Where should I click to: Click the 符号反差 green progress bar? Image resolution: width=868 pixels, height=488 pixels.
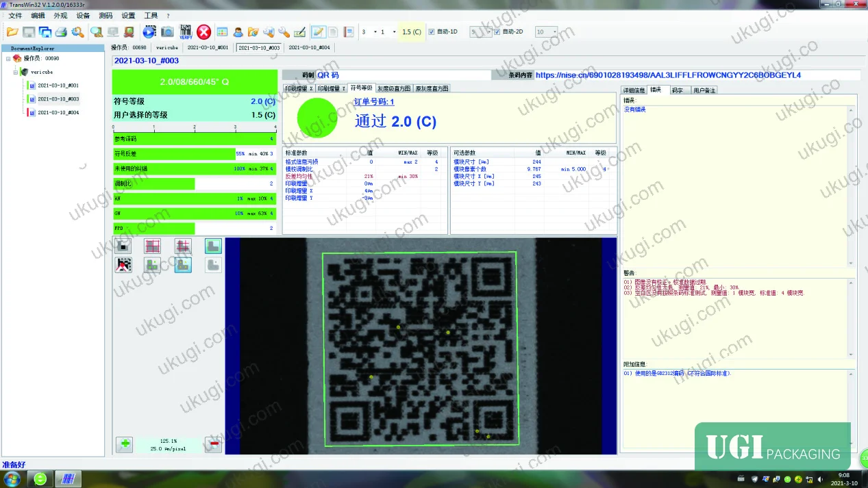click(174, 154)
